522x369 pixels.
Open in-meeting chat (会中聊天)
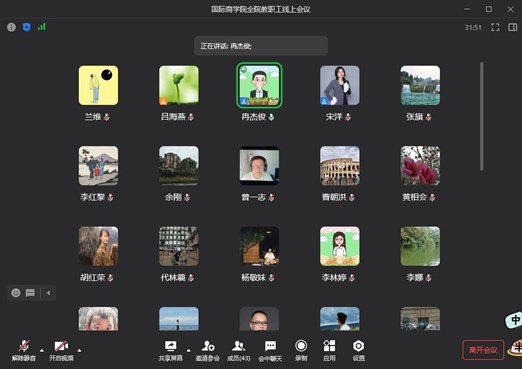coord(270,350)
